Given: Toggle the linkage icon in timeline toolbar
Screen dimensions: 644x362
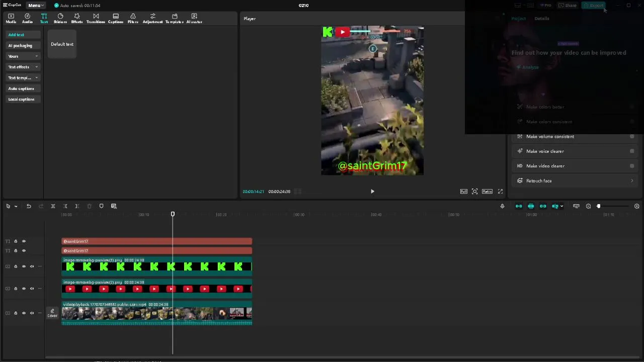Looking at the screenshot, I should [x=543, y=206].
